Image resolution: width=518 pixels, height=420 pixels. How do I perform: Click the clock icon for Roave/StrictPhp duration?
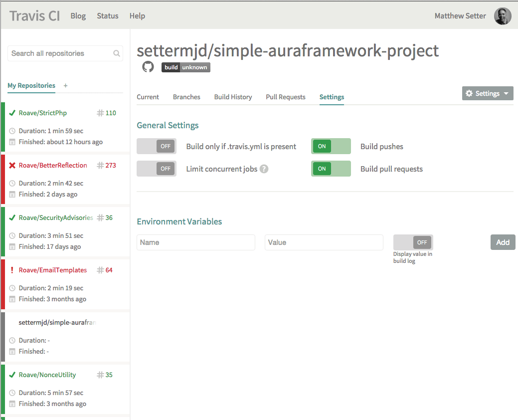point(12,131)
